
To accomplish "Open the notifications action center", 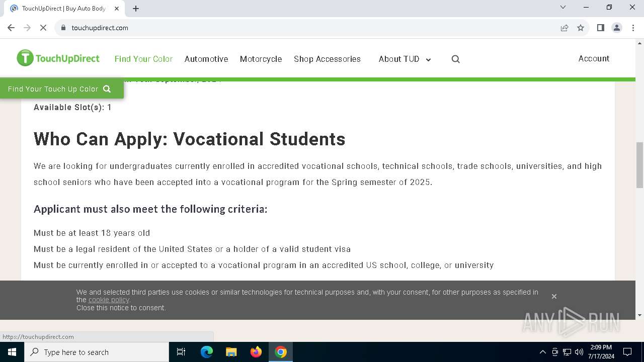I will [x=627, y=352].
